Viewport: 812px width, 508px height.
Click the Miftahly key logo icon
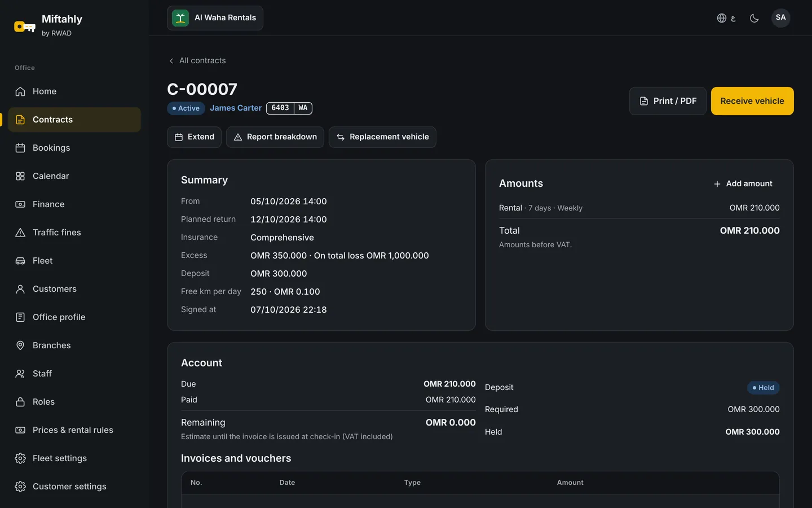[24, 27]
